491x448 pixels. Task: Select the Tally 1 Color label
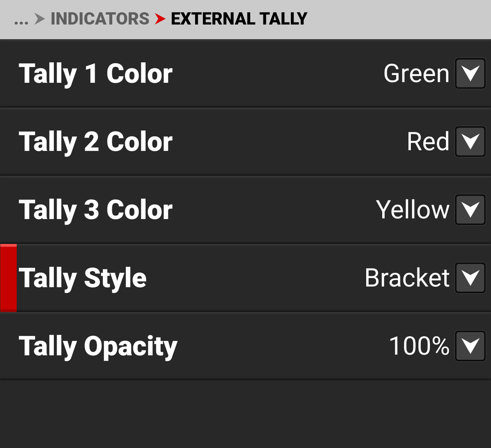click(96, 74)
